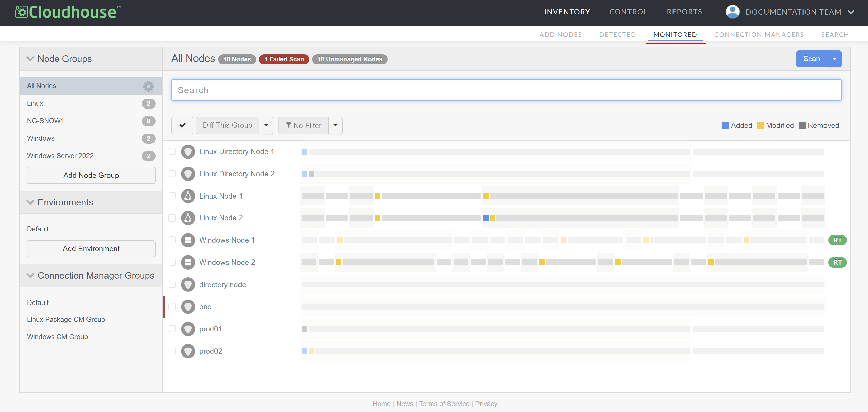Click the Windows Node 1 windows icon

coord(188,240)
